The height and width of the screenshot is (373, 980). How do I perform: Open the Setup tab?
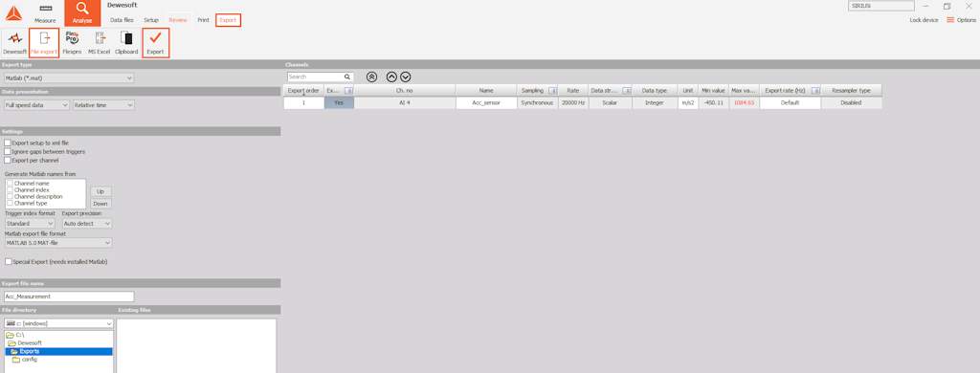coord(151,20)
